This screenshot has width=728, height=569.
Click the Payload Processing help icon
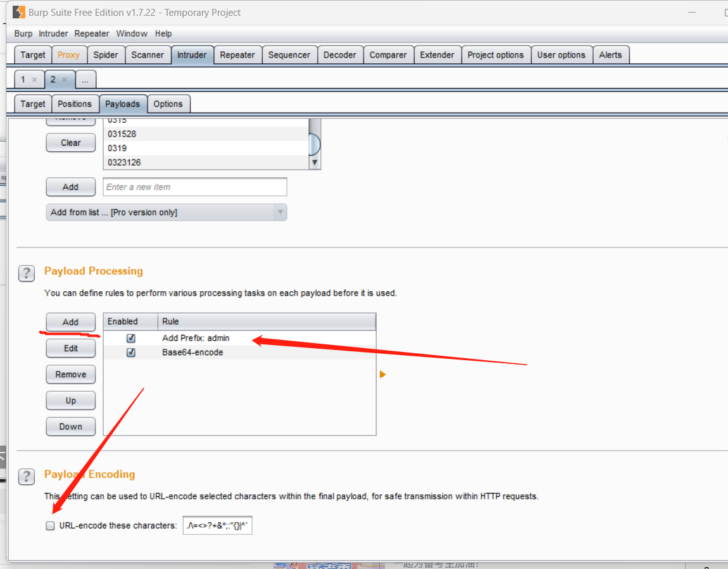[x=27, y=273]
